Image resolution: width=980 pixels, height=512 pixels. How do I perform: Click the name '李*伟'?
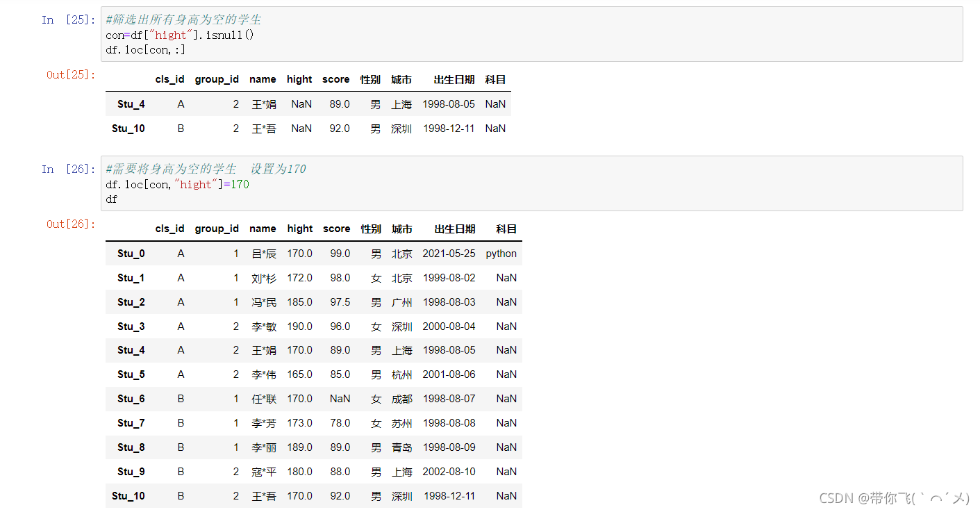[x=264, y=374]
